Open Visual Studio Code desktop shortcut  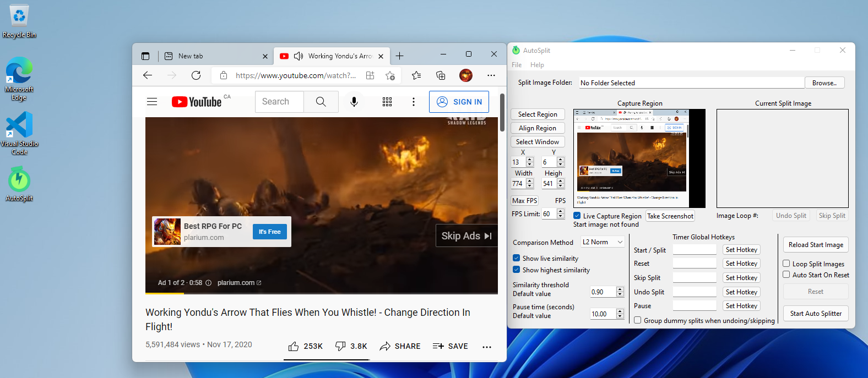point(19,133)
